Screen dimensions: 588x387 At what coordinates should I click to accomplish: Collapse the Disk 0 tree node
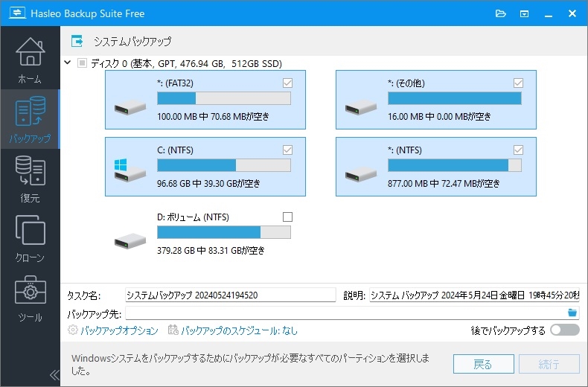click(68, 63)
